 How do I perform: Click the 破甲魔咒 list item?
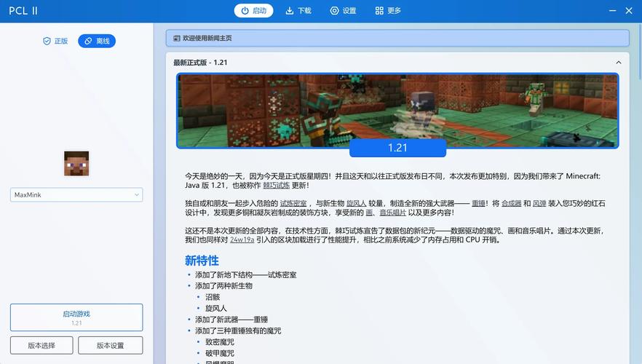220,353
